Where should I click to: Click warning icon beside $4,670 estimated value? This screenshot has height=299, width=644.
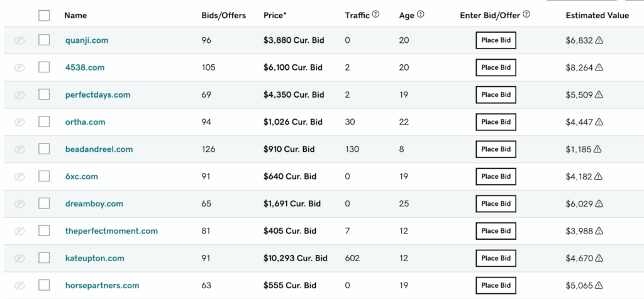(599, 258)
